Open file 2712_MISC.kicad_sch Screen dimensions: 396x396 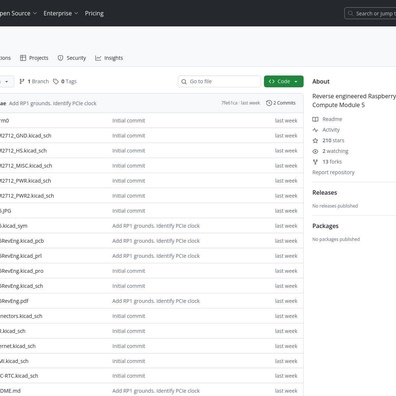(x=26, y=166)
